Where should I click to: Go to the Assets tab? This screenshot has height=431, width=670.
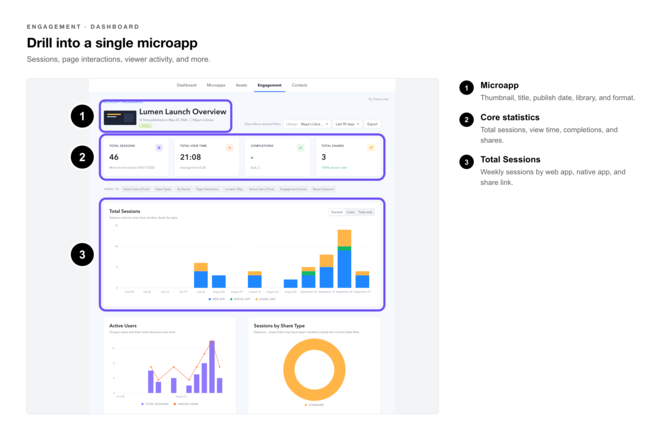[241, 85]
